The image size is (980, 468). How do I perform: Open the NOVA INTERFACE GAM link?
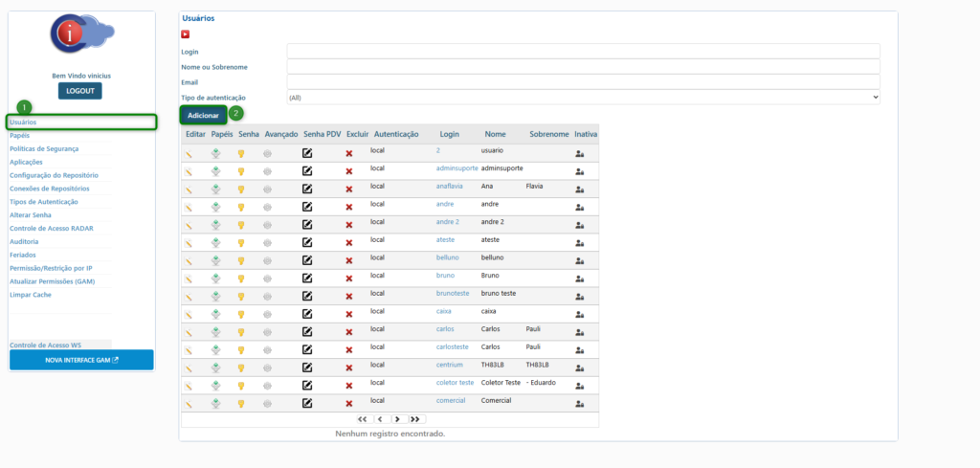[81, 361]
